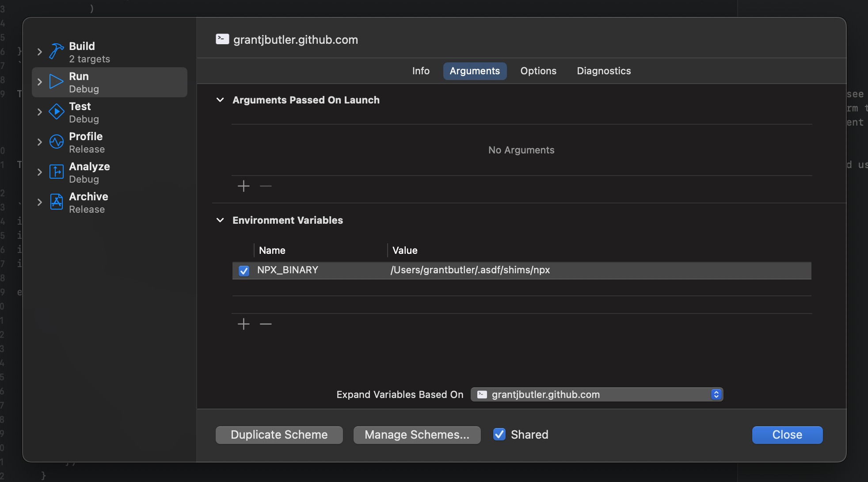Select the Arguments tab
Image resolution: width=868 pixels, height=482 pixels.
pyautogui.click(x=475, y=71)
